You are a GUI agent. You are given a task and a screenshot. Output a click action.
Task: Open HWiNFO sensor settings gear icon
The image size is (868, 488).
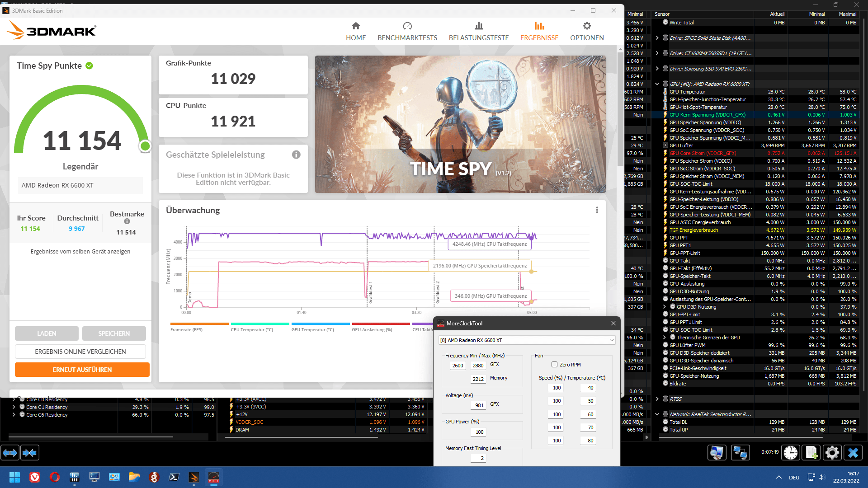pyautogui.click(x=832, y=452)
